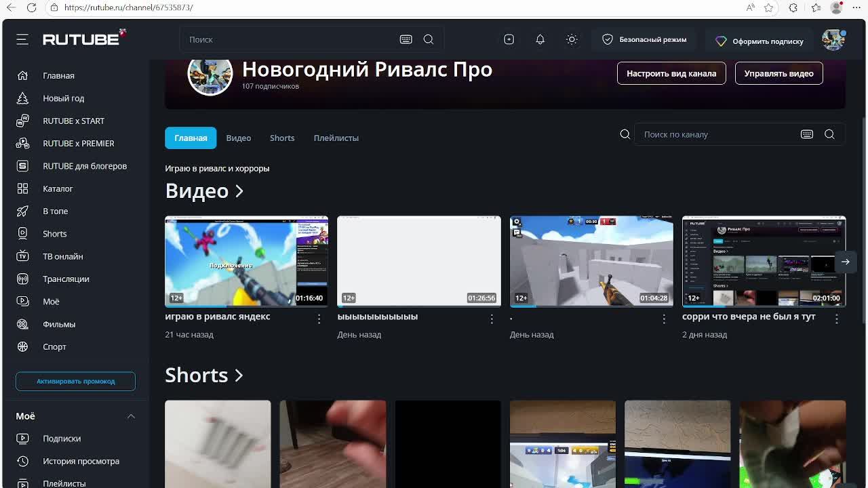Switch to the Shorts channel tab
868x488 pixels.
[x=282, y=138]
